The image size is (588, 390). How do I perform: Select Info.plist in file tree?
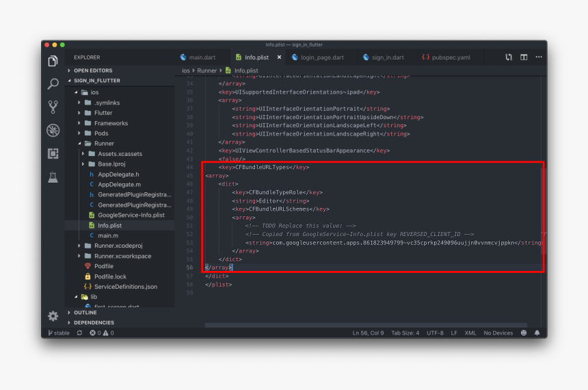pyautogui.click(x=120, y=226)
